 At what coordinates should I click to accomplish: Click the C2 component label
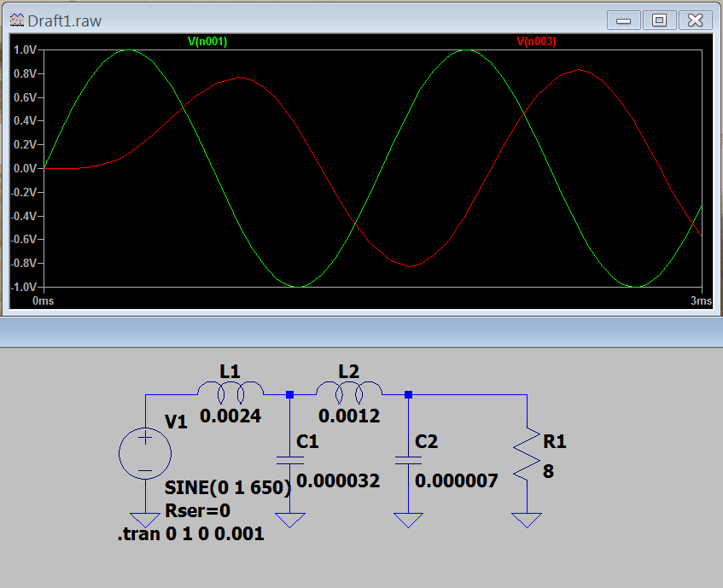426,442
